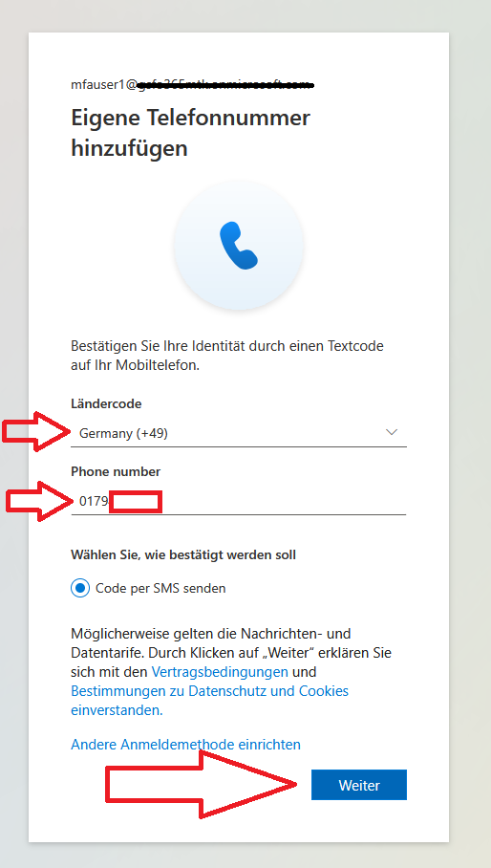Click the "Phone number" field label

click(x=116, y=471)
